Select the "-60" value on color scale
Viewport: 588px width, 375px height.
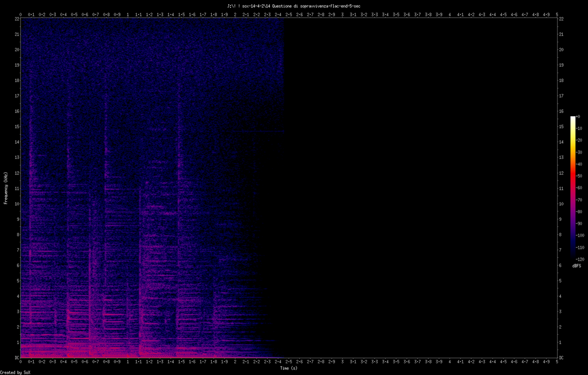coord(579,188)
